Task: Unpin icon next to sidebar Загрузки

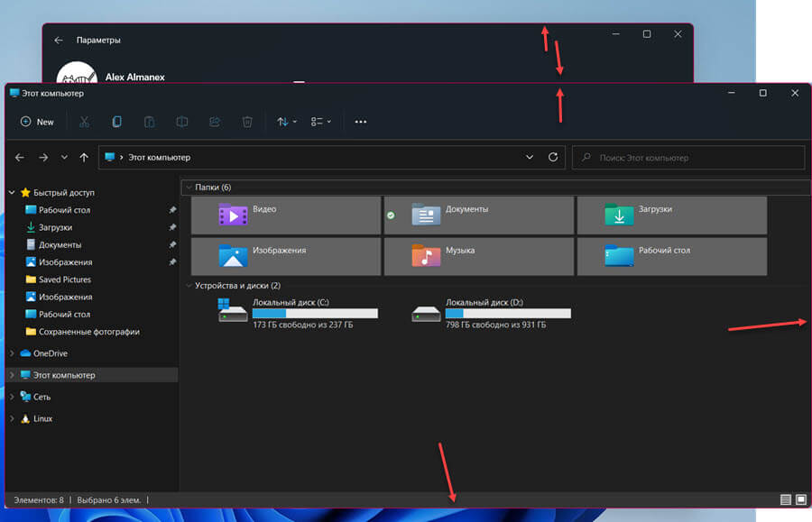Action: (x=172, y=227)
